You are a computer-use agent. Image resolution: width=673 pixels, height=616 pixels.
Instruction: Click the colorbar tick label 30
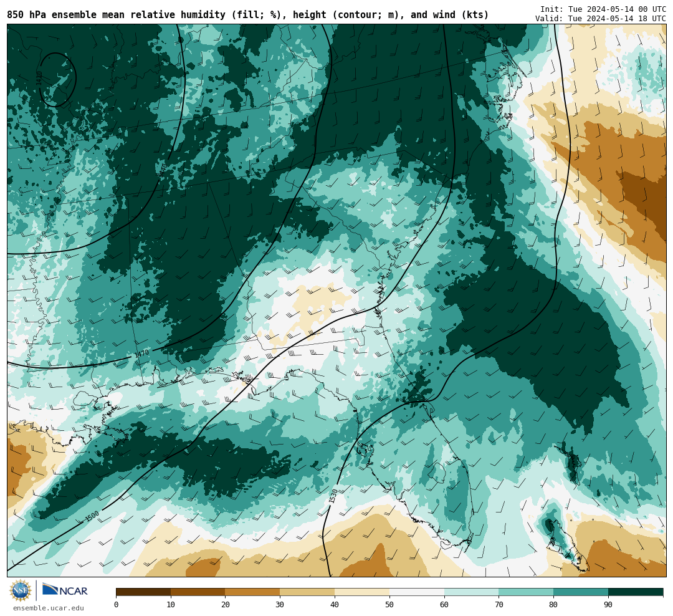click(280, 605)
